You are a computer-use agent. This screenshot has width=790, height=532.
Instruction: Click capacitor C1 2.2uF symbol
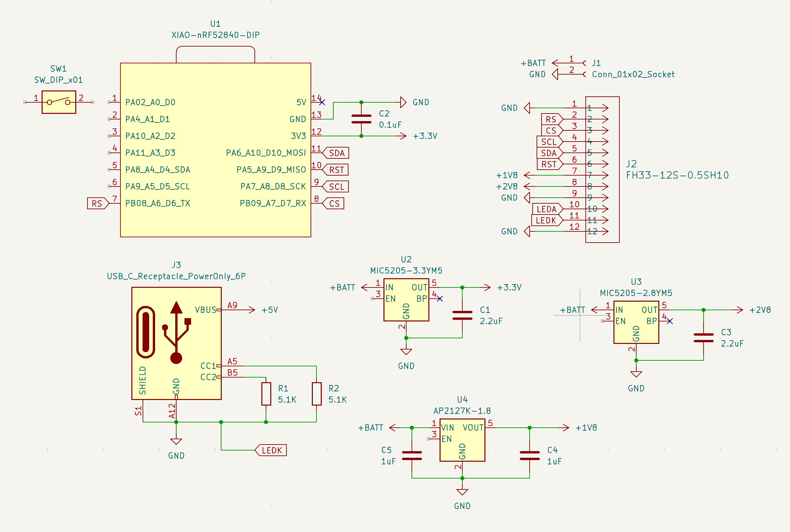462,316
